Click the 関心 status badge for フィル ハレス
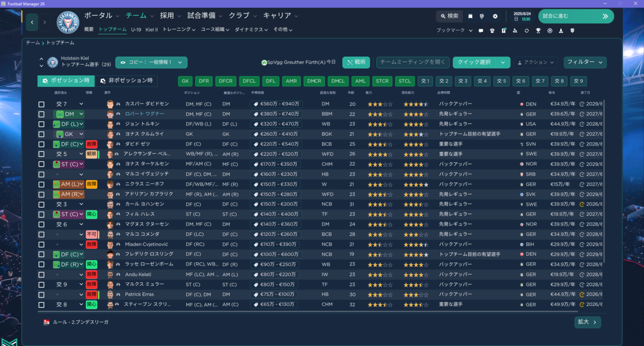 click(x=92, y=215)
